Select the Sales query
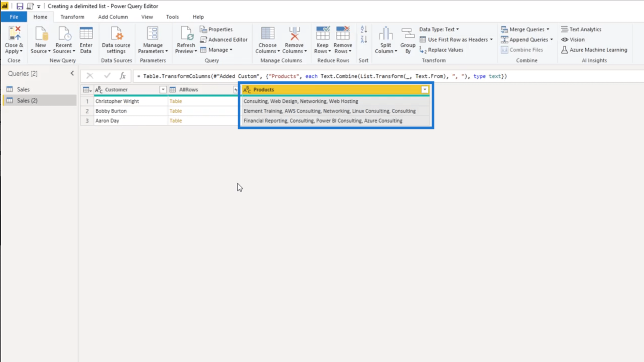The image size is (644, 362). (x=39, y=89)
